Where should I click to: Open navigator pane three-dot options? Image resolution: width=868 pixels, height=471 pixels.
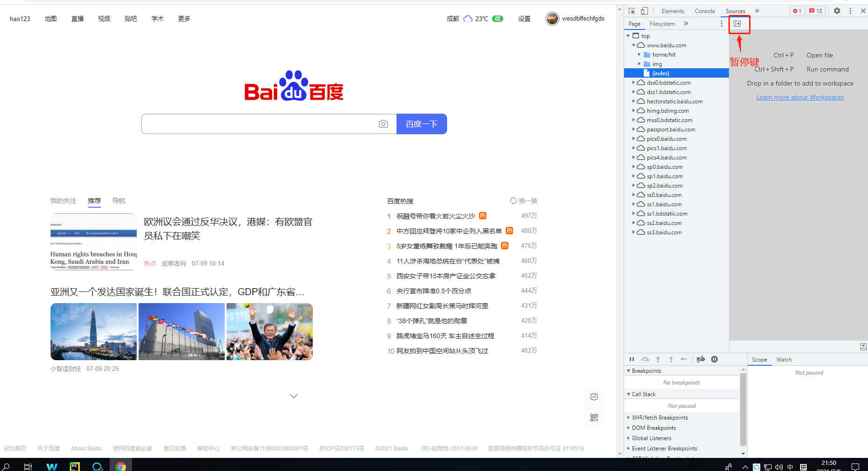click(721, 23)
